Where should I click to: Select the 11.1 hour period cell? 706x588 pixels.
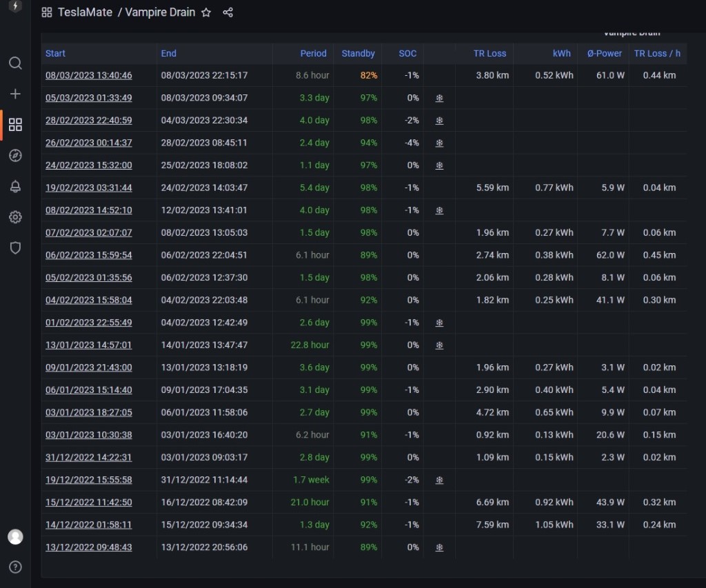(310, 547)
